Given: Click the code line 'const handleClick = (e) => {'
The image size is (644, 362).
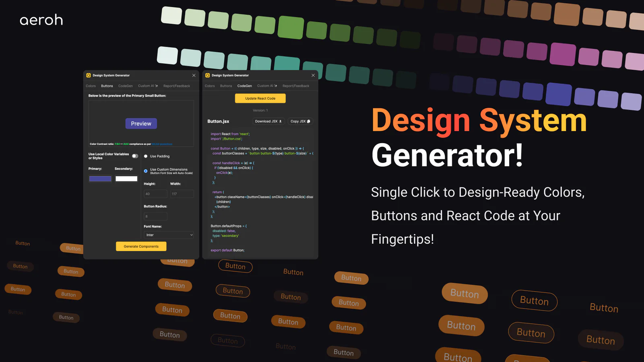Looking at the screenshot, I should 233,163.
